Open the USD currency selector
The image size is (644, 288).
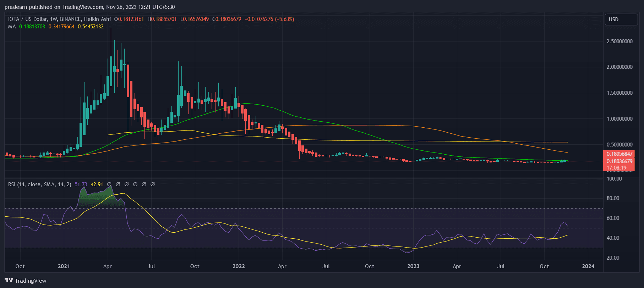coord(621,20)
